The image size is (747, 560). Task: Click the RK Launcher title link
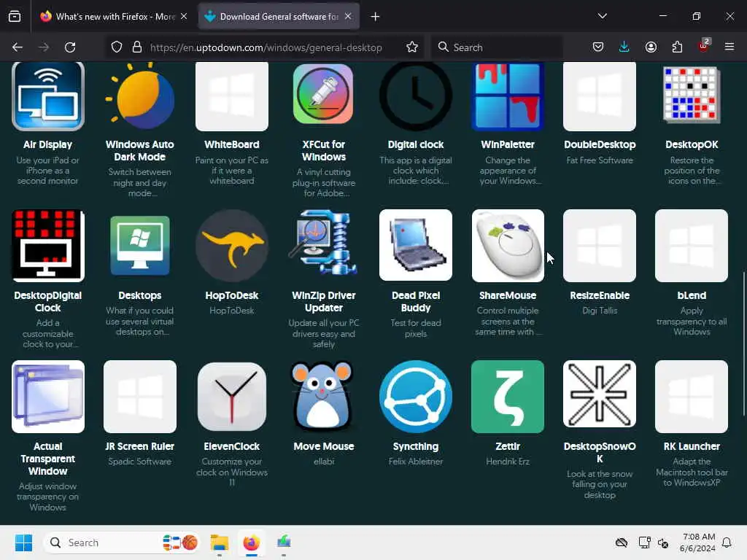(x=692, y=446)
